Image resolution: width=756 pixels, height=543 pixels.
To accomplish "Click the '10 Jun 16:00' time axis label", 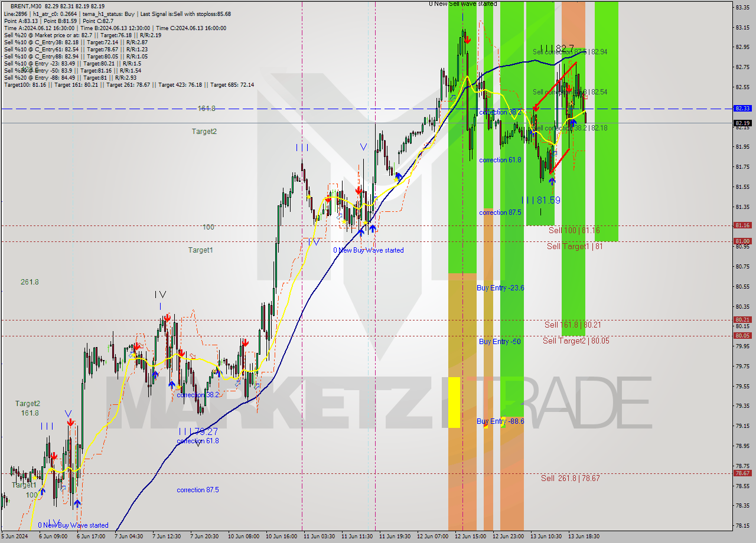I will click(x=282, y=537).
